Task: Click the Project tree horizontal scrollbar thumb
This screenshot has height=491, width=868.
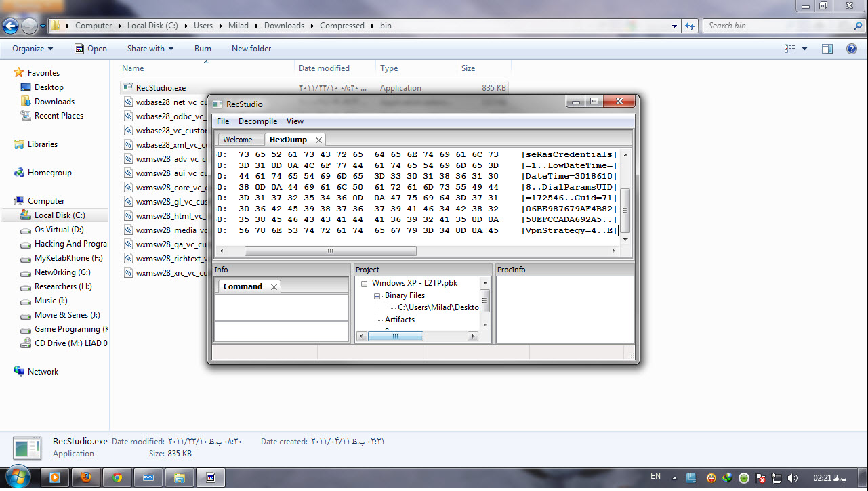Action: click(x=396, y=336)
